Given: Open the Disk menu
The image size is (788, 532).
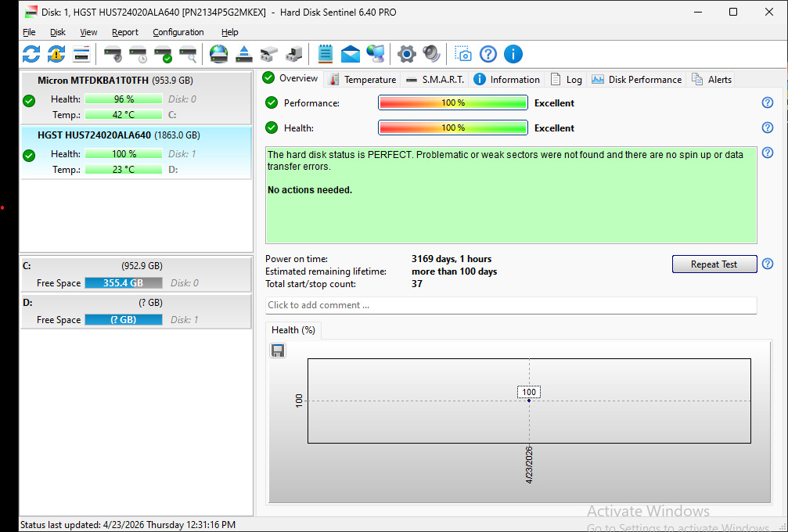Looking at the screenshot, I should click(x=58, y=32).
